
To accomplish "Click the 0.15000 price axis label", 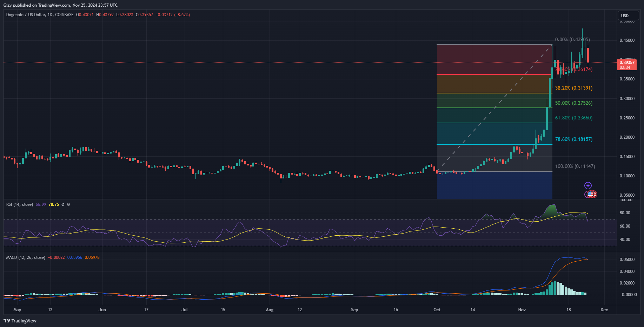I will click(x=627, y=157).
